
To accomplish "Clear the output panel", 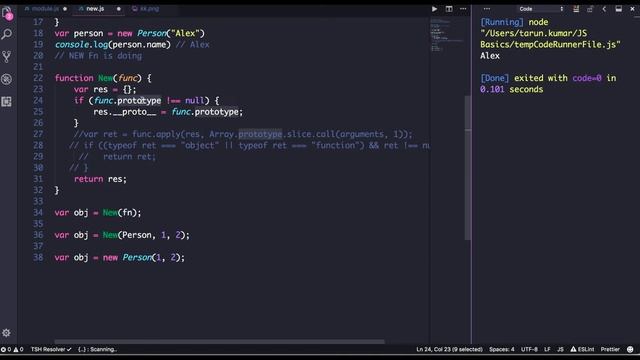I will 576,9.
